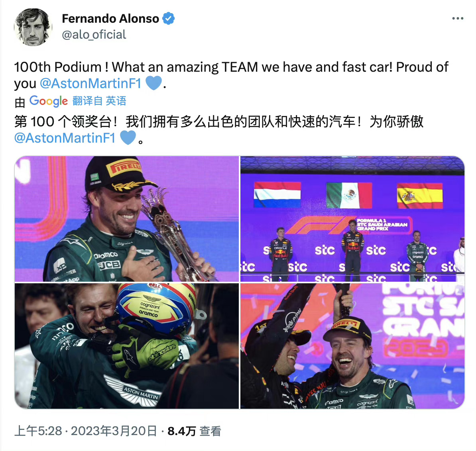Viewport: 476px width, 451px height.
Task: Open @AstonMartinF1 mention in Chinese translation
Action: [x=65, y=138]
